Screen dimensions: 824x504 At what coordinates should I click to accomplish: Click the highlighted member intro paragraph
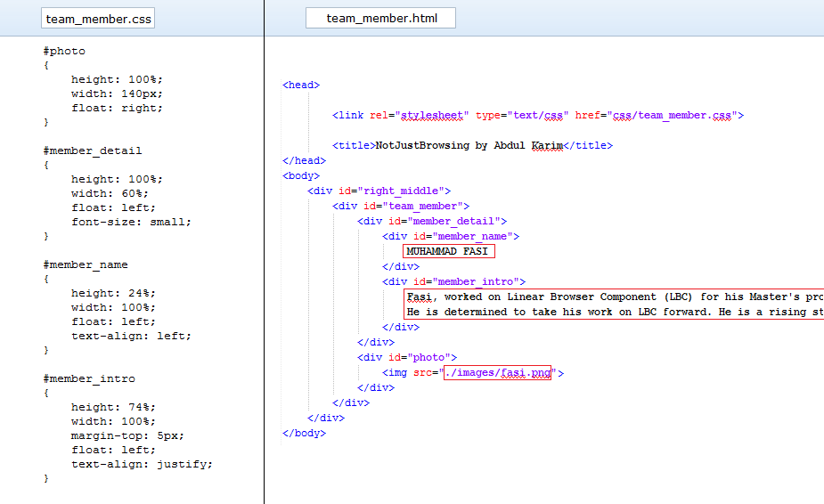click(613, 305)
